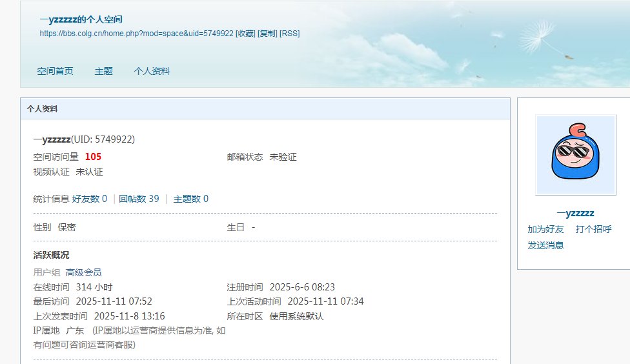630x364 pixels.
Task: Open 好友数 0 friends link
Action: 90,199
